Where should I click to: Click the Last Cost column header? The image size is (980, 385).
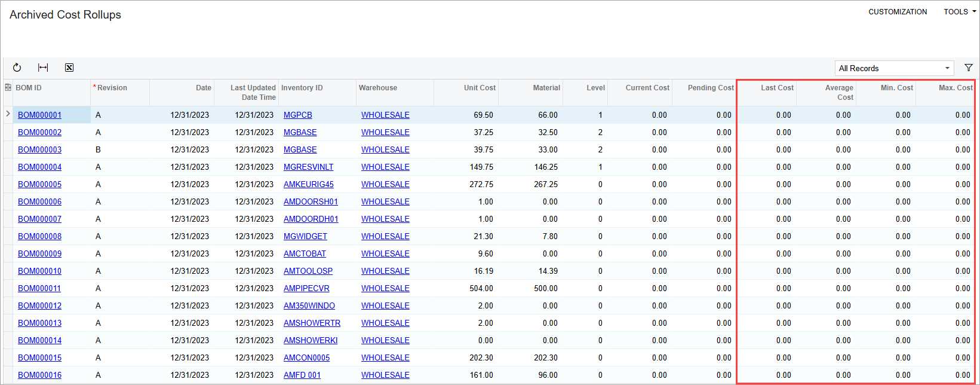click(776, 88)
